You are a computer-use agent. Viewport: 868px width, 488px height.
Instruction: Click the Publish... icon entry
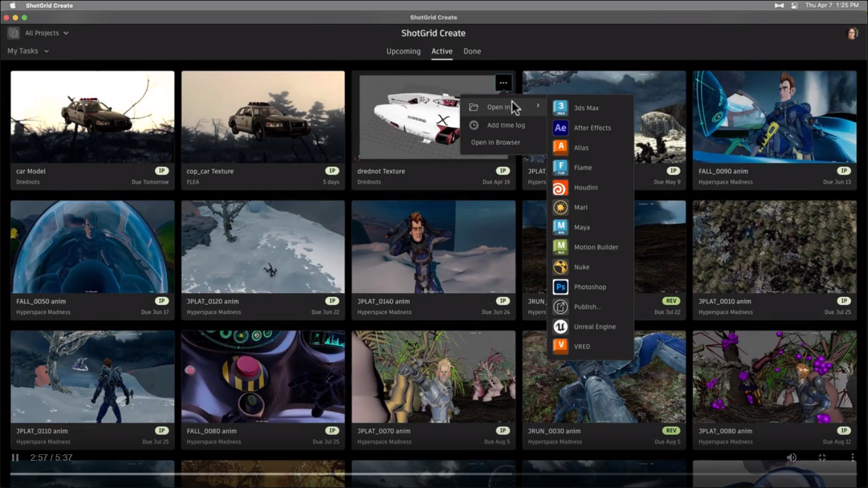coord(560,307)
